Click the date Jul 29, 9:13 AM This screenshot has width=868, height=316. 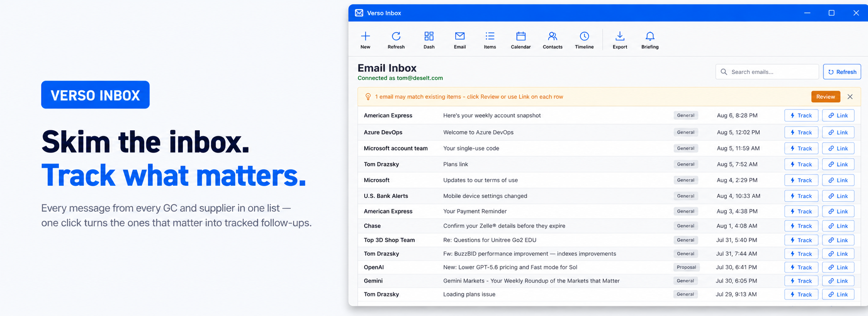[736, 294]
